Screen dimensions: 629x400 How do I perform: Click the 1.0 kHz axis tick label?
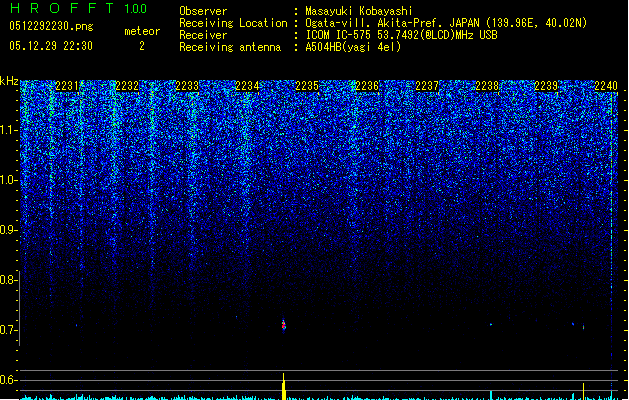(x=9, y=181)
